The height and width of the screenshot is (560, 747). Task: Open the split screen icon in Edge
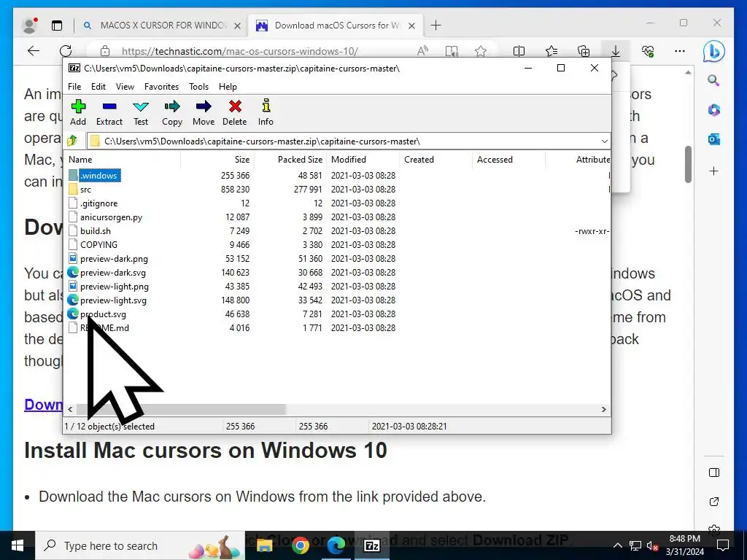coord(519,51)
